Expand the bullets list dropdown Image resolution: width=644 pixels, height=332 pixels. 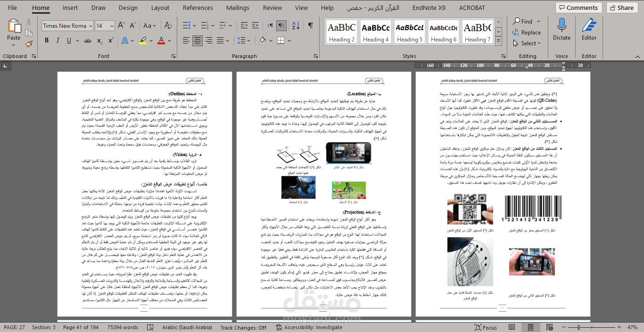[x=195, y=25]
